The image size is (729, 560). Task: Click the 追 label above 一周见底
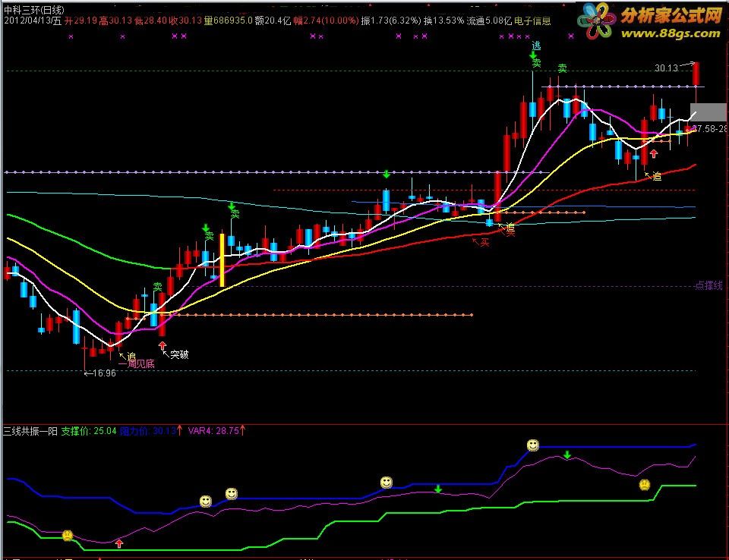[131, 357]
